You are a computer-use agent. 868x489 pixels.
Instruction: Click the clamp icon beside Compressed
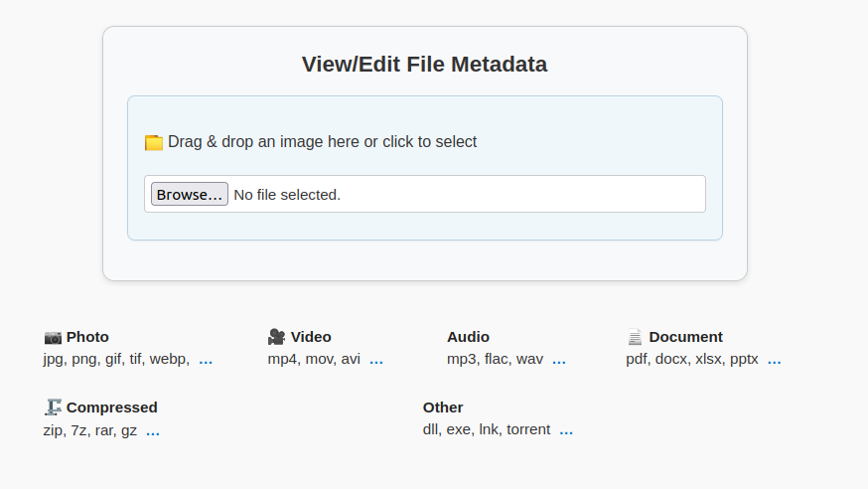[53, 407]
